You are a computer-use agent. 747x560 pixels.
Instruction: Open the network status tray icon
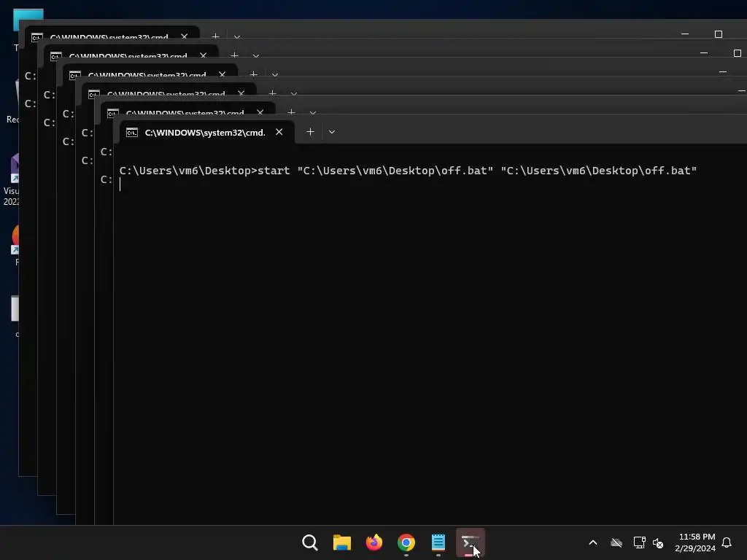coord(639,542)
